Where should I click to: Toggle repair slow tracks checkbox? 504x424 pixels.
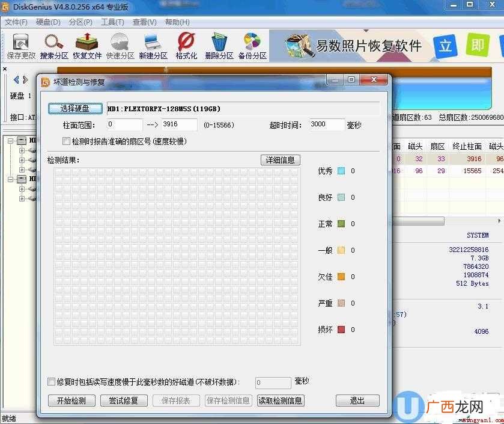(x=51, y=381)
